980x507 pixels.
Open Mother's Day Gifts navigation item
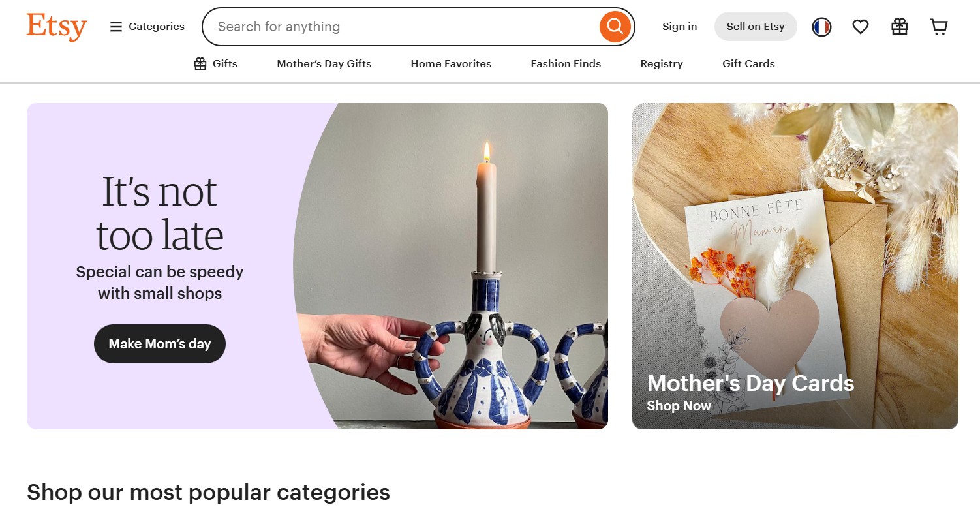coord(324,63)
